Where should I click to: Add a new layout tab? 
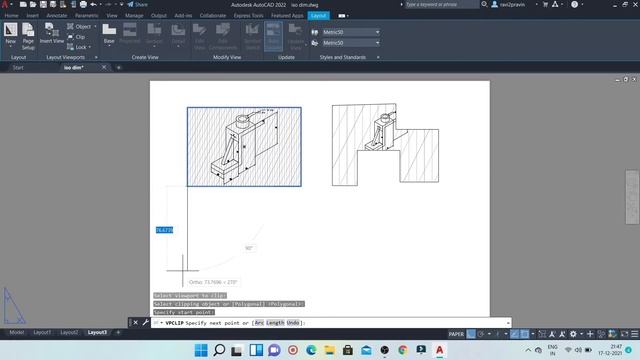[x=118, y=333]
